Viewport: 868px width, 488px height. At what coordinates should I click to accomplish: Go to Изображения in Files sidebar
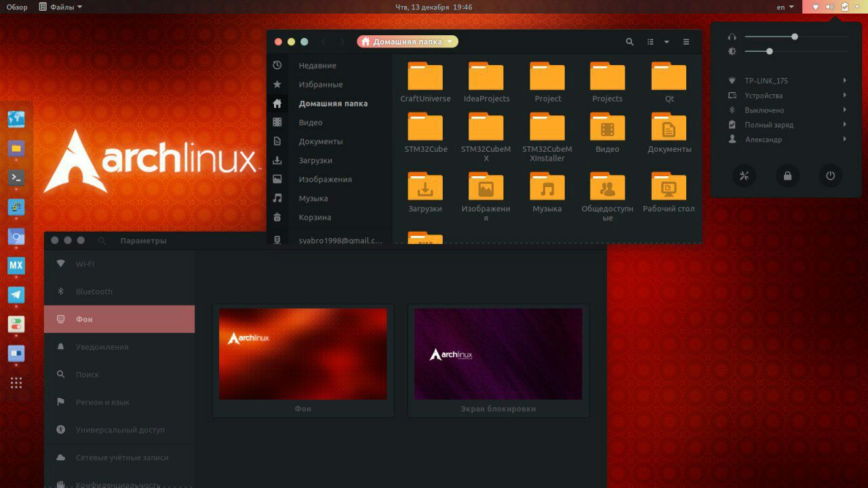[x=330, y=180]
